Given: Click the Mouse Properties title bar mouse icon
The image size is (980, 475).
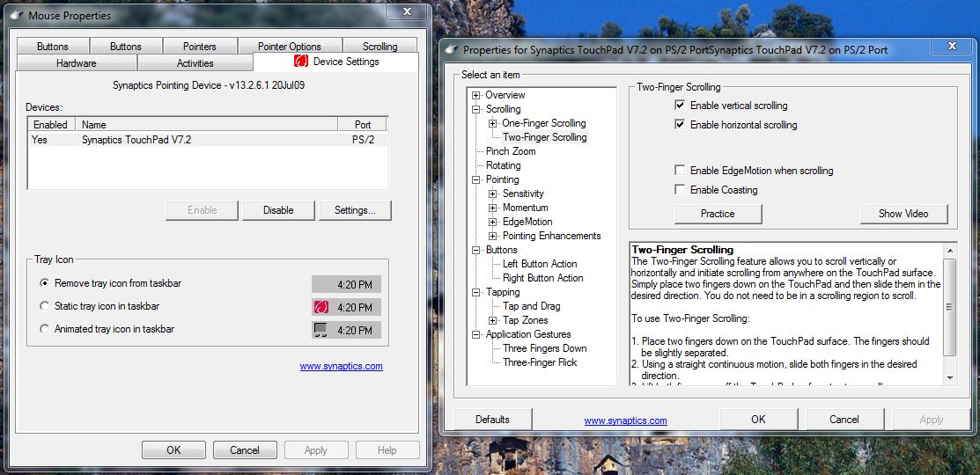Looking at the screenshot, I should coord(16,14).
